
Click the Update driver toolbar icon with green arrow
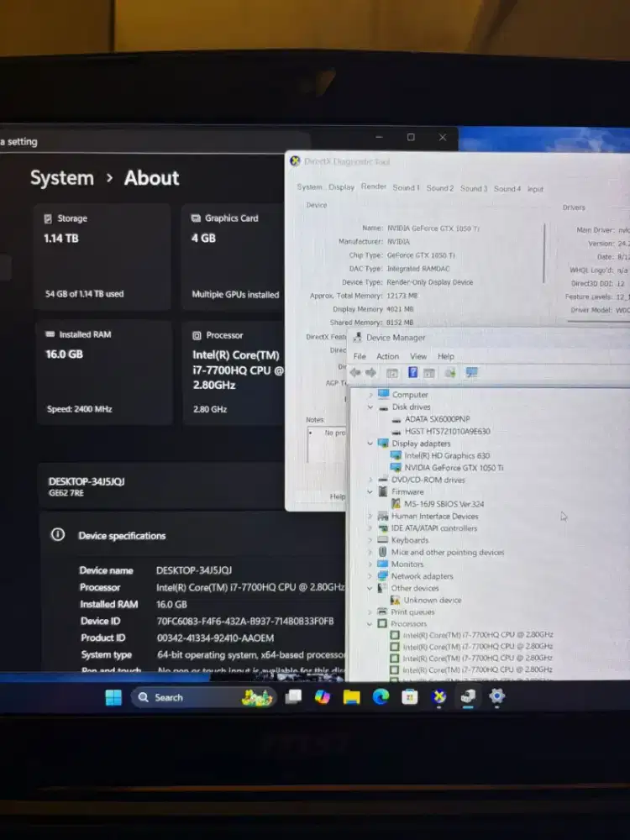(x=450, y=373)
